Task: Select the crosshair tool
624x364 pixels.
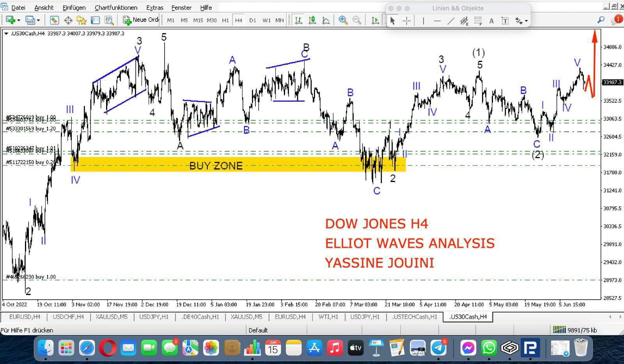Action: (406, 21)
